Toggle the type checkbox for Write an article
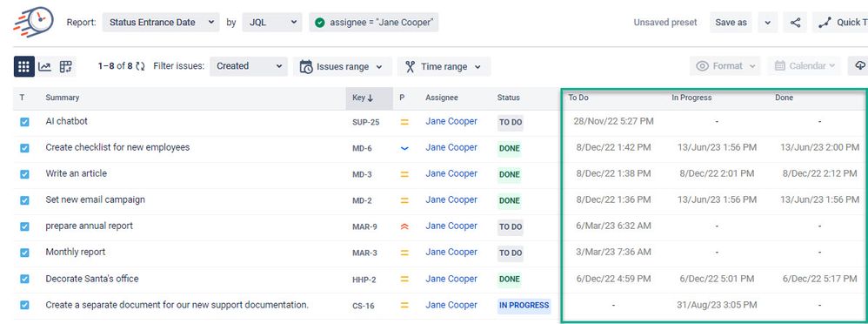The image size is (868, 324). pyautogui.click(x=24, y=174)
